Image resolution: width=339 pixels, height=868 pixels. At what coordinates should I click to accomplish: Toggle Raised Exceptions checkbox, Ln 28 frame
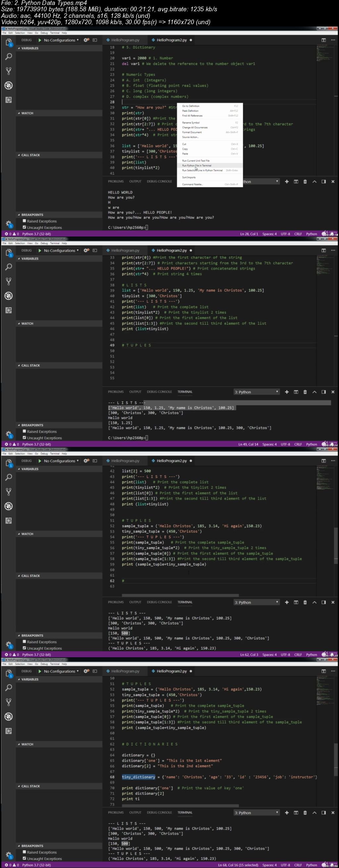point(24,221)
